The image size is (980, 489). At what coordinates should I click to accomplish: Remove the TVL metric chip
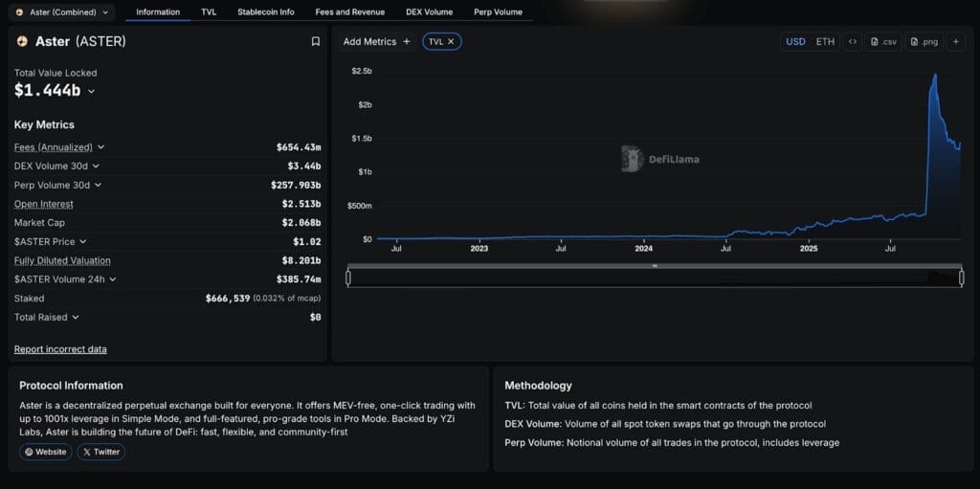451,41
